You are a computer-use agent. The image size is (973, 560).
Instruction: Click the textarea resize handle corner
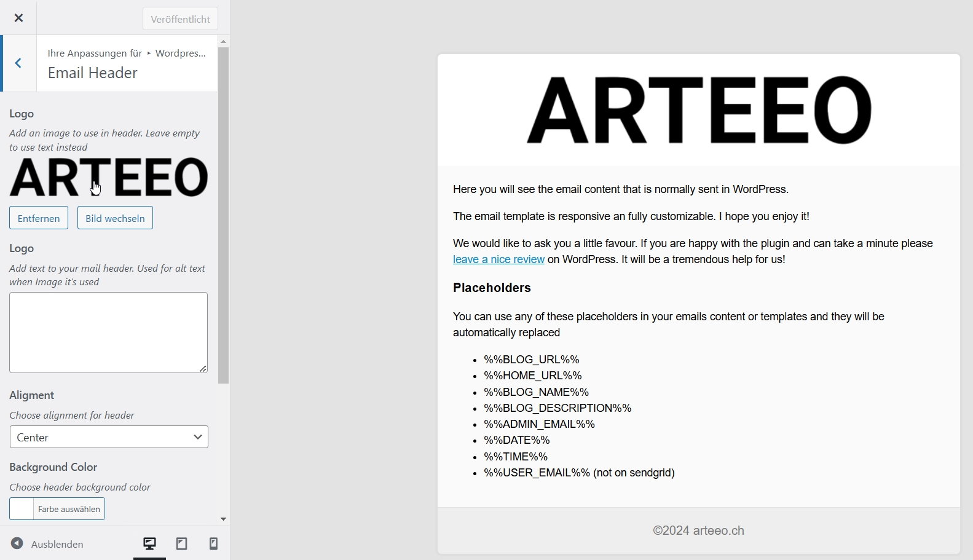click(x=203, y=368)
